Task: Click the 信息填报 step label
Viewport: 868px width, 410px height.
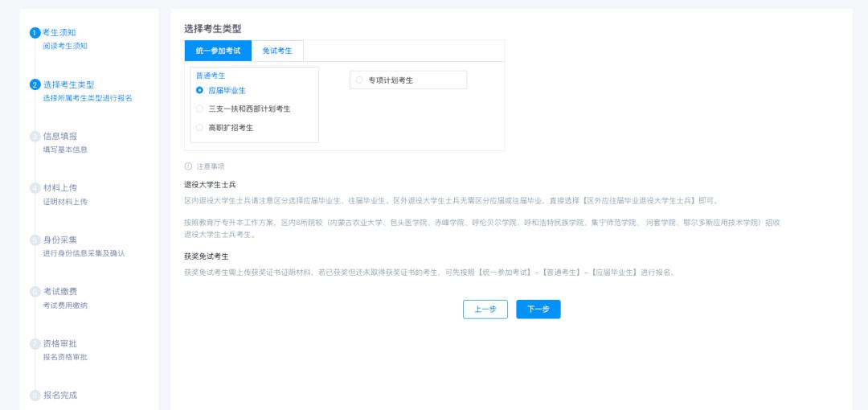Action: [60, 136]
